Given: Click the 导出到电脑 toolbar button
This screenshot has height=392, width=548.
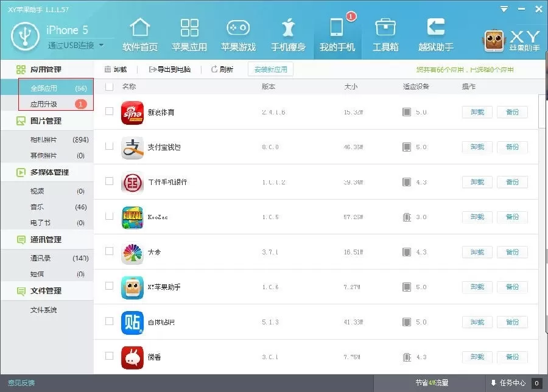Looking at the screenshot, I should [169, 69].
